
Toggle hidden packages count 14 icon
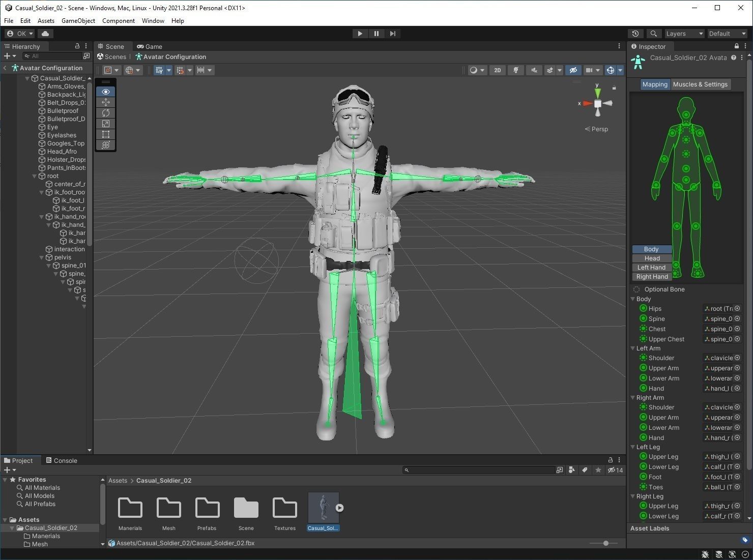615,470
